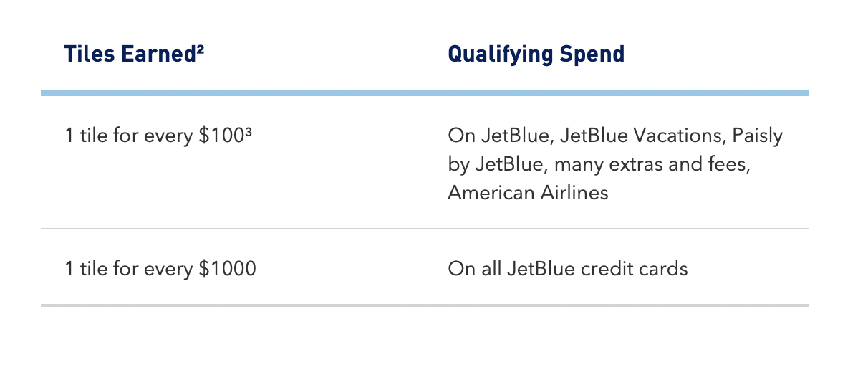Click the Tiles Earned column header

click(x=135, y=54)
